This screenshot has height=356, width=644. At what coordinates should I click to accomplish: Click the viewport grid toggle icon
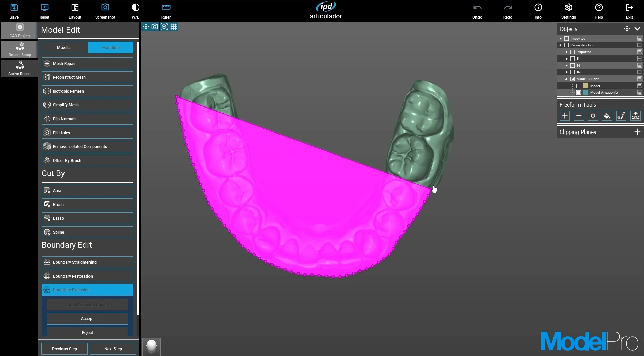(x=174, y=27)
